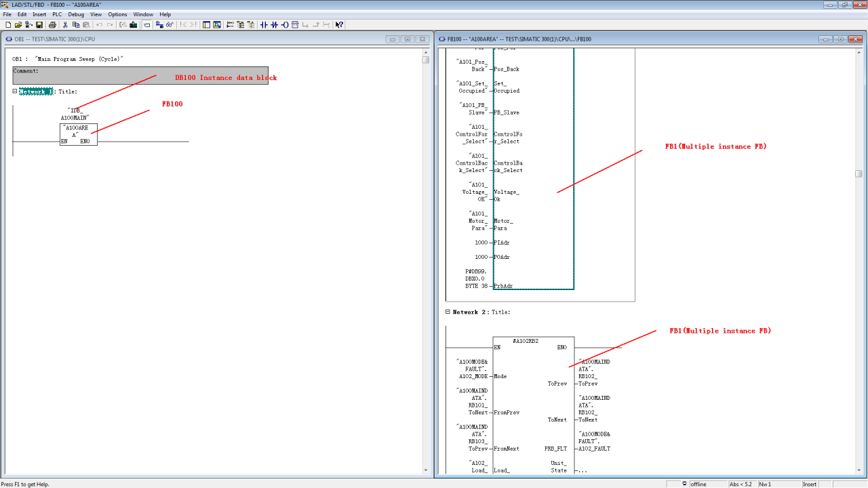Open the Window menu
This screenshot has width=868, height=488.
point(143,14)
